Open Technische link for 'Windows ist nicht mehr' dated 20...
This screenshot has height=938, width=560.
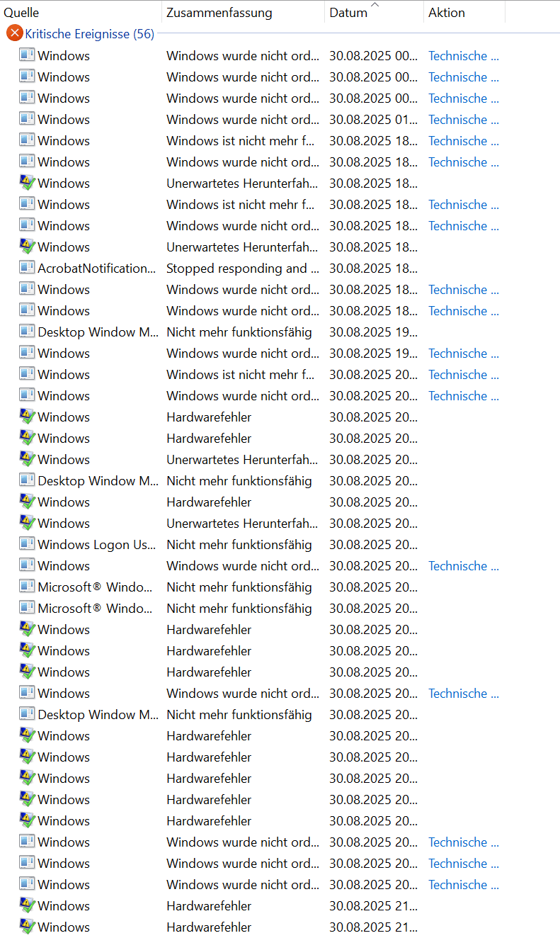pyautogui.click(x=464, y=374)
